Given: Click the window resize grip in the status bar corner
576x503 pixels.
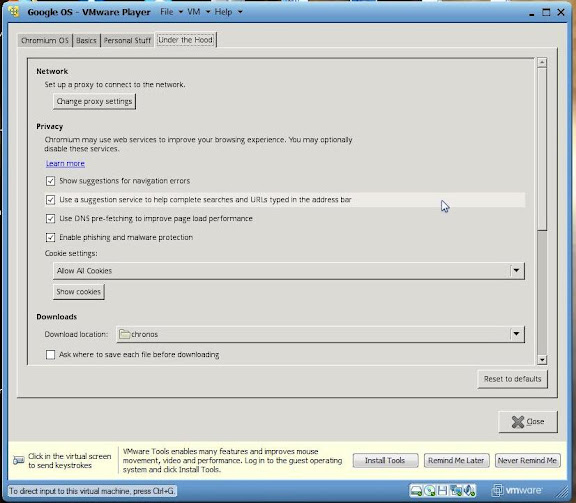Looking at the screenshot, I should [x=561, y=491].
